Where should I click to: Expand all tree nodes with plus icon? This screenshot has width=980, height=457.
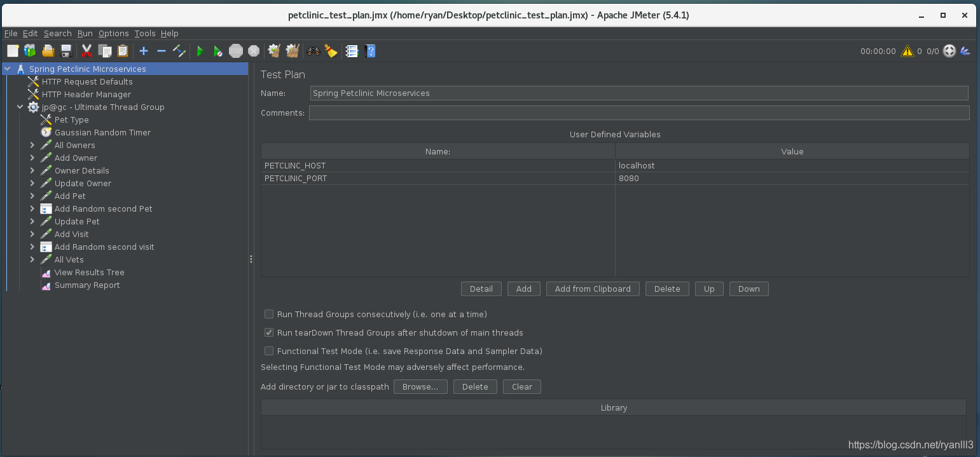(144, 51)
